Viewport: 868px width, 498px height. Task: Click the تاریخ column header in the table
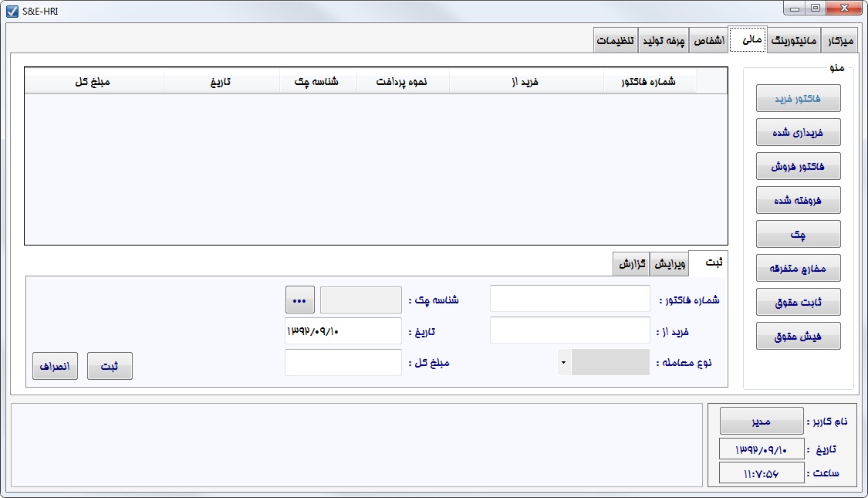(x=221, y=81)
